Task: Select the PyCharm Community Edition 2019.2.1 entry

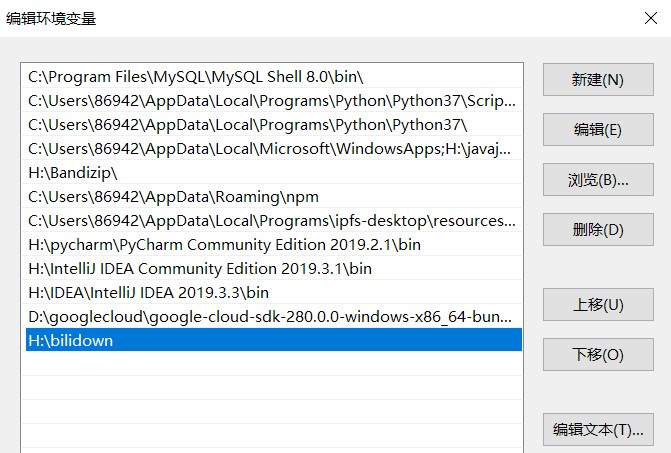Action: click(274, 245)
